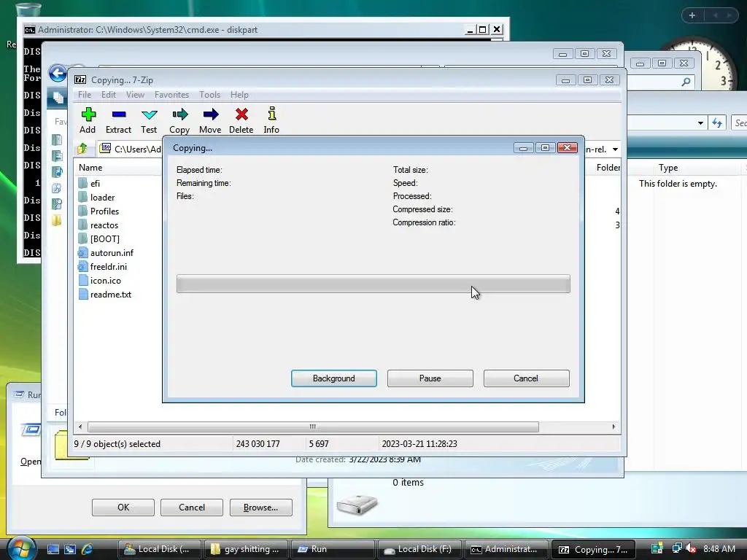Select the loader folder
The width and height of the screenshot is (747, 560).
[102, 197]
